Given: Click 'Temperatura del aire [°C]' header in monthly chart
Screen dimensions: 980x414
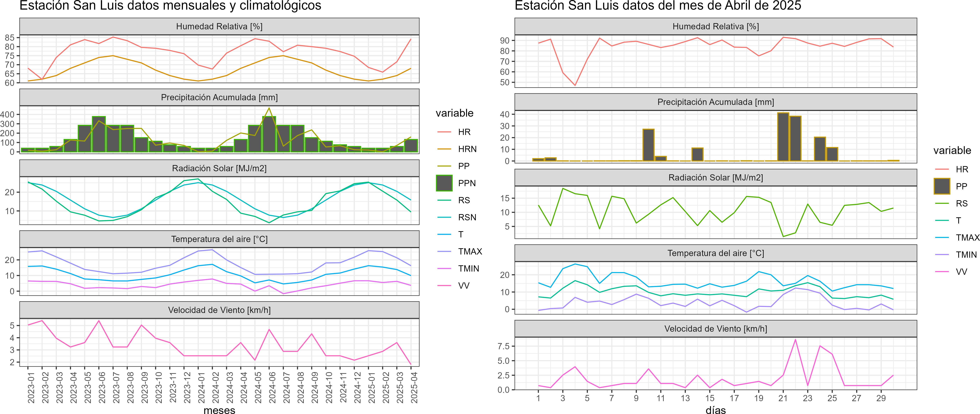Looking at the screenshot, I should click(219, 239).
